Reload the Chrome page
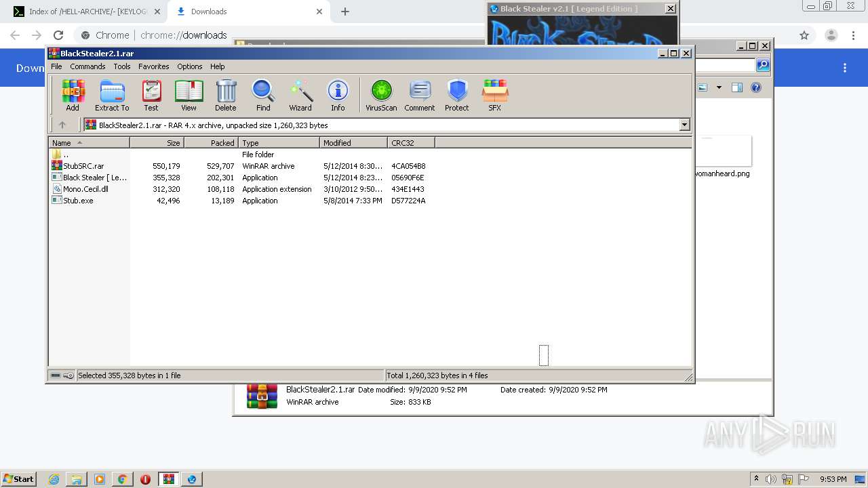 [58, 35]
